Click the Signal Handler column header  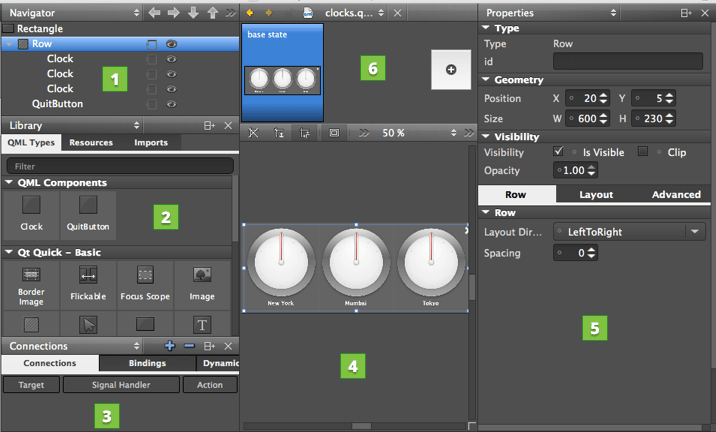tap(121, 384)
